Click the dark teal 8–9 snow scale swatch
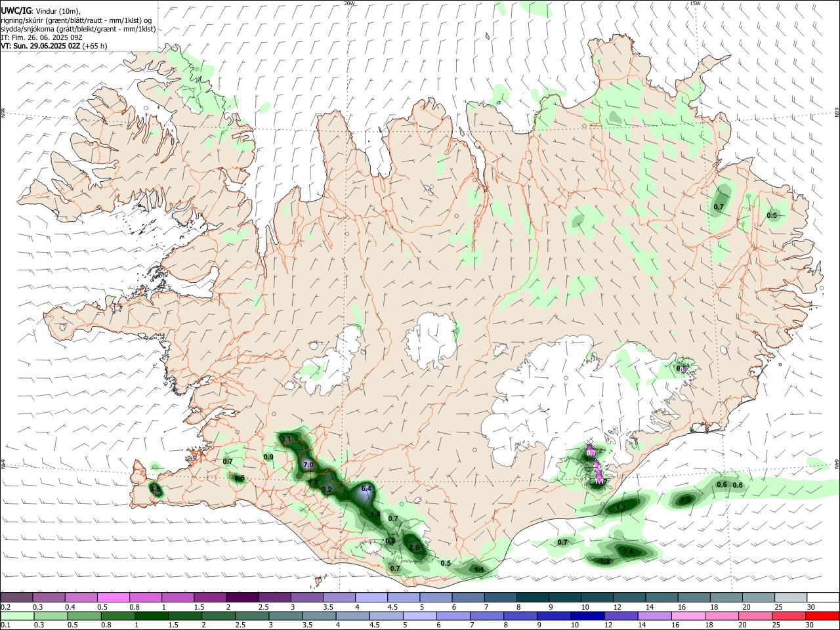This screenshot has width=840, height=630. (532, 597)
